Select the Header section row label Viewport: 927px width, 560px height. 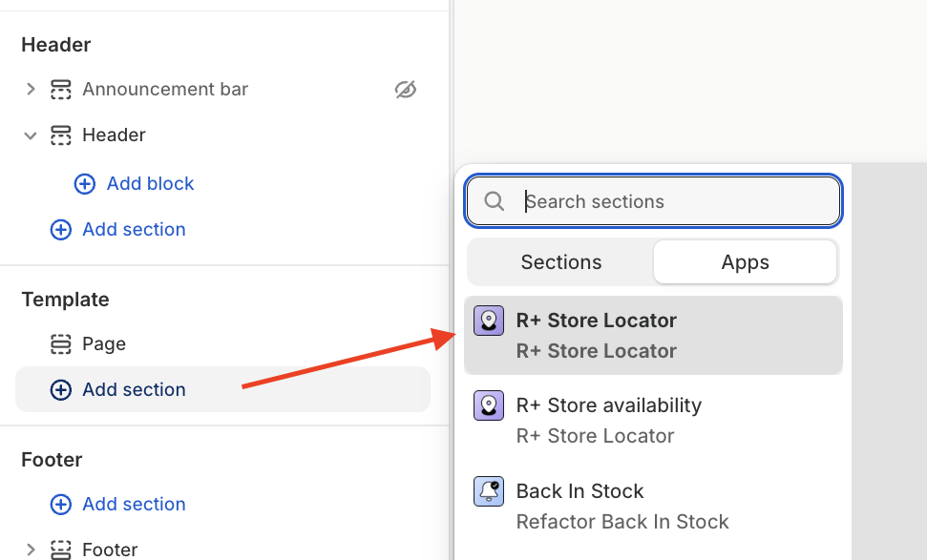point(115,135)
